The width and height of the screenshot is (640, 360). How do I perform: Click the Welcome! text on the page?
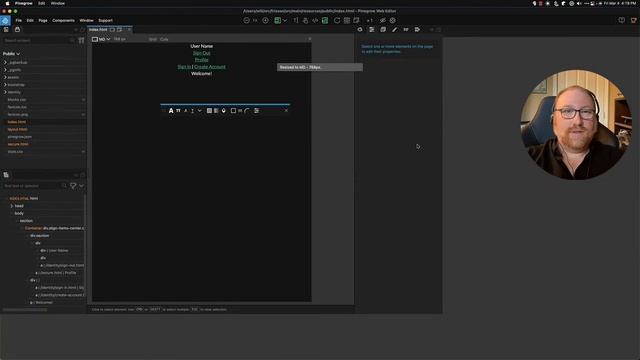[201, 74]
